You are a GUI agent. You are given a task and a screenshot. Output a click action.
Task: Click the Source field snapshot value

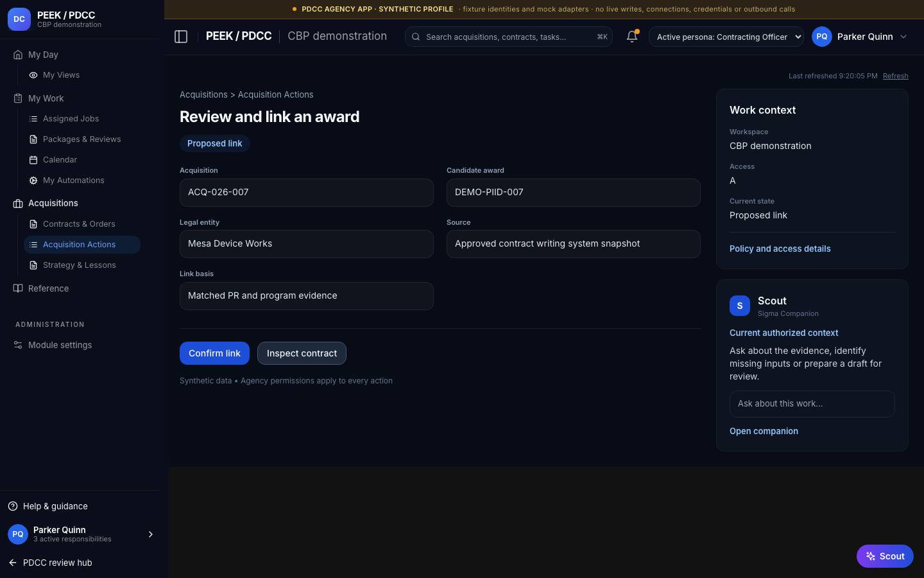pyautogui.click(x=574, y=244)
